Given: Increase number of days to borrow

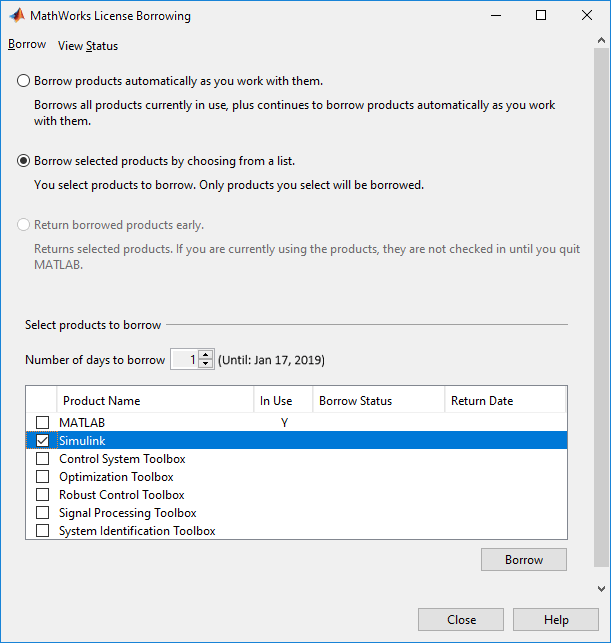Looking at the screenshot, I should coord(206,355).
